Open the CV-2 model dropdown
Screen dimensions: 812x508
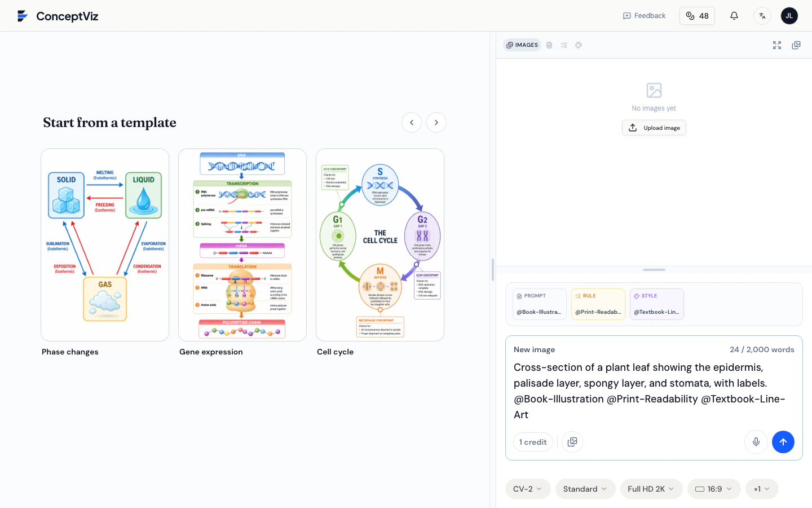point(528,489)
